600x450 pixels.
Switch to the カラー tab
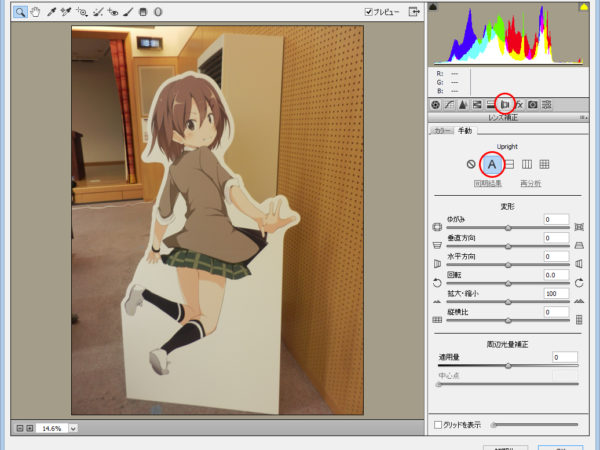click(442, 131)
